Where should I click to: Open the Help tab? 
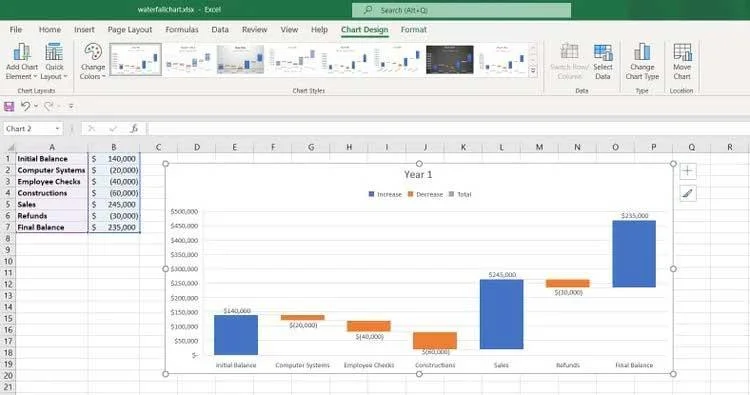tap(320, 30)
